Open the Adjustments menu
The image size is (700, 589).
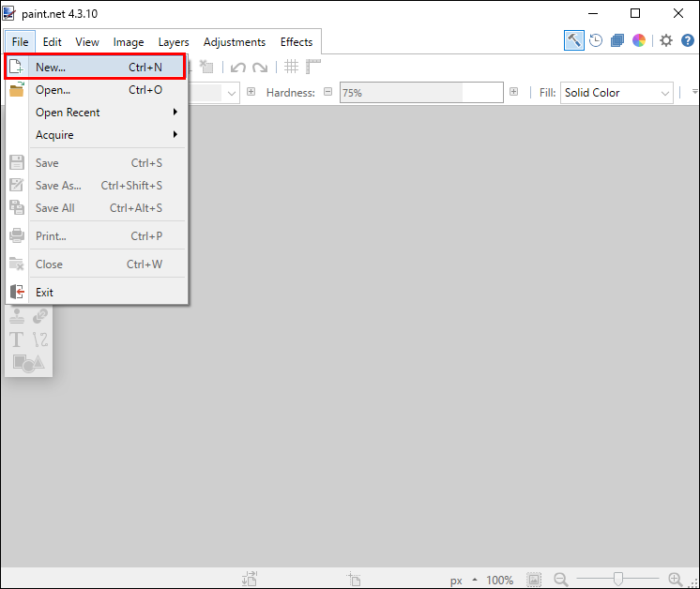[x=235, y=42]
